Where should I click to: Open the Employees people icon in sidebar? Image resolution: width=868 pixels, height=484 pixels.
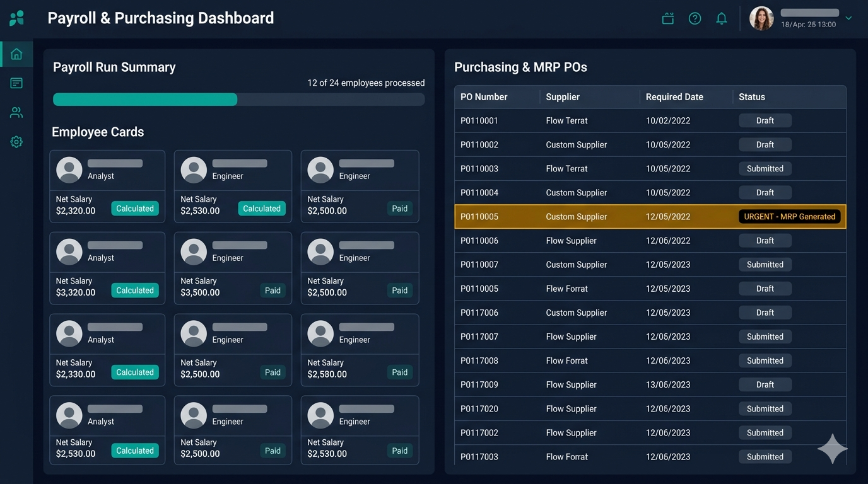[16, 113]
